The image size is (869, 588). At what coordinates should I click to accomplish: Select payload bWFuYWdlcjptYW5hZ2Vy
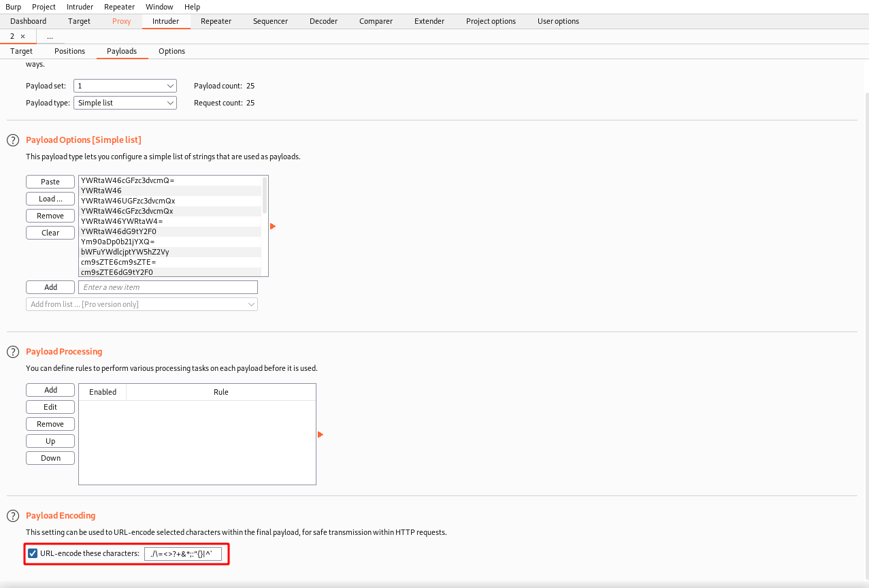[170, 252]
